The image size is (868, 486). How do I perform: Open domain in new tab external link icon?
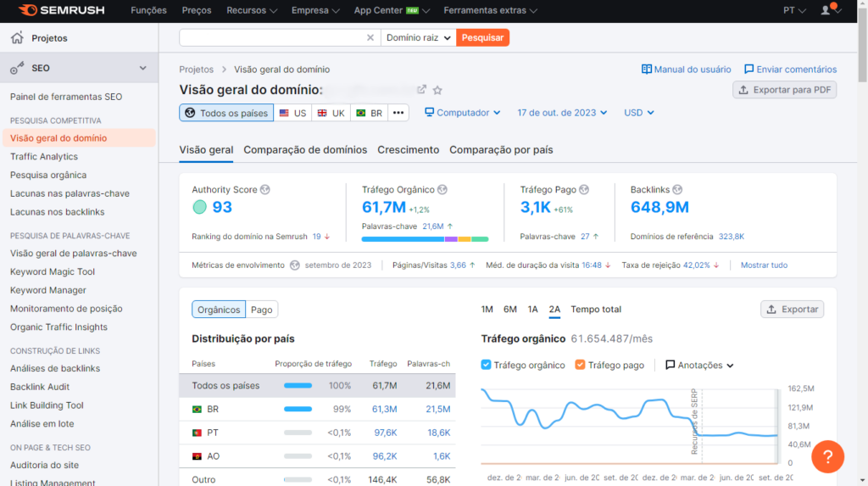click(x=422, y=89)
